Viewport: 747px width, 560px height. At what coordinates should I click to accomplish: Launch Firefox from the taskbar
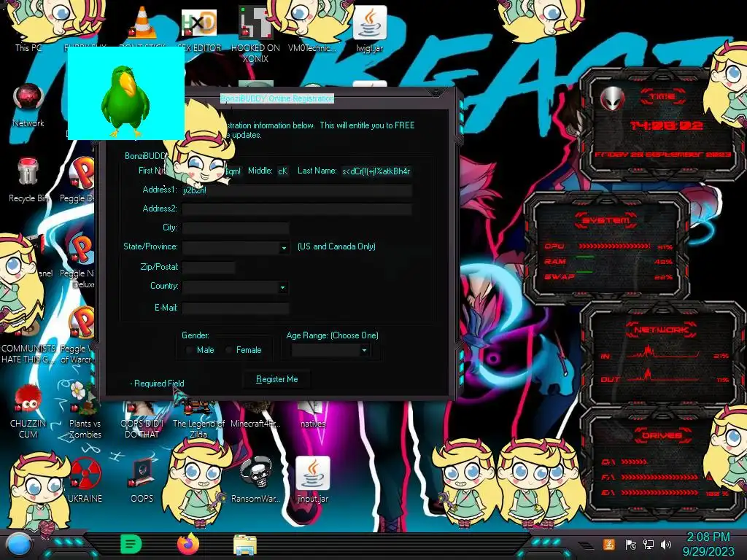pos(188,544)
